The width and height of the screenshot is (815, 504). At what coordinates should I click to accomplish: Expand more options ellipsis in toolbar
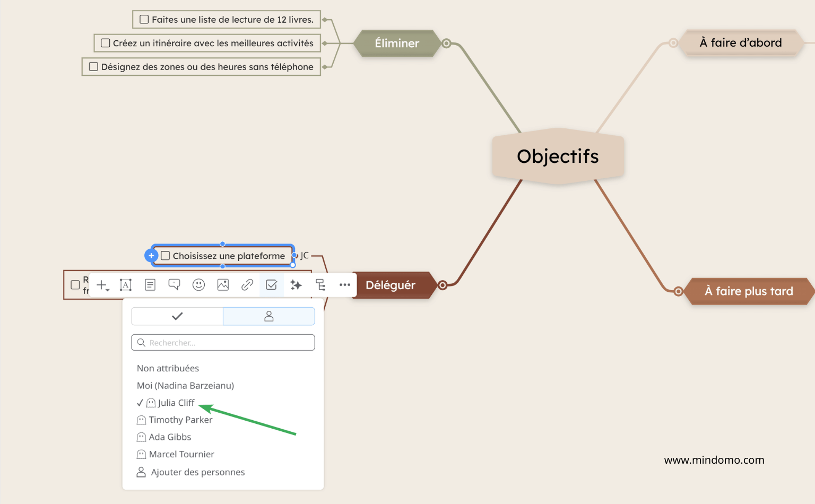click(345, 285)
